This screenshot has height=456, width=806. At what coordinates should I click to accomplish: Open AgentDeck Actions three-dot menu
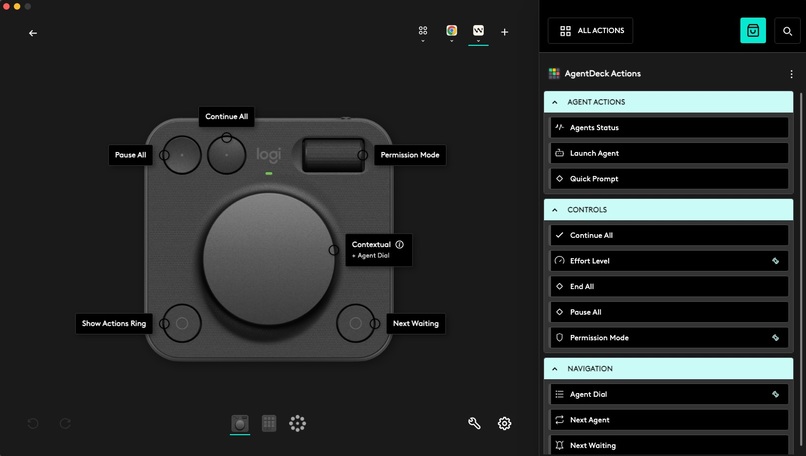[791, 74]
